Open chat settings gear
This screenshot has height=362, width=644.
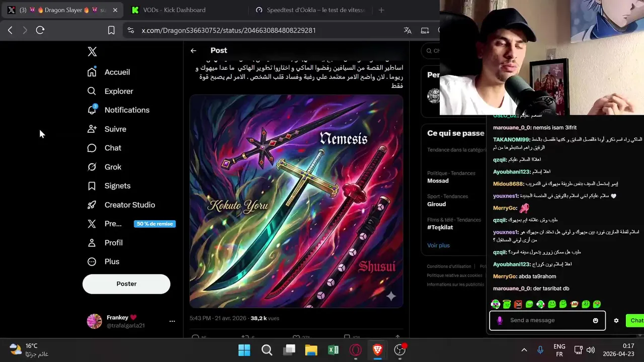(616, 320)
